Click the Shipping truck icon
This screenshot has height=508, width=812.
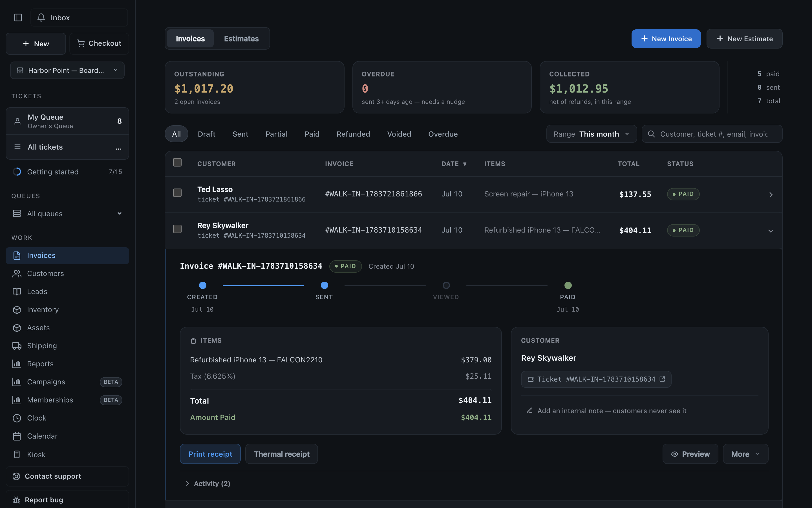17,346
